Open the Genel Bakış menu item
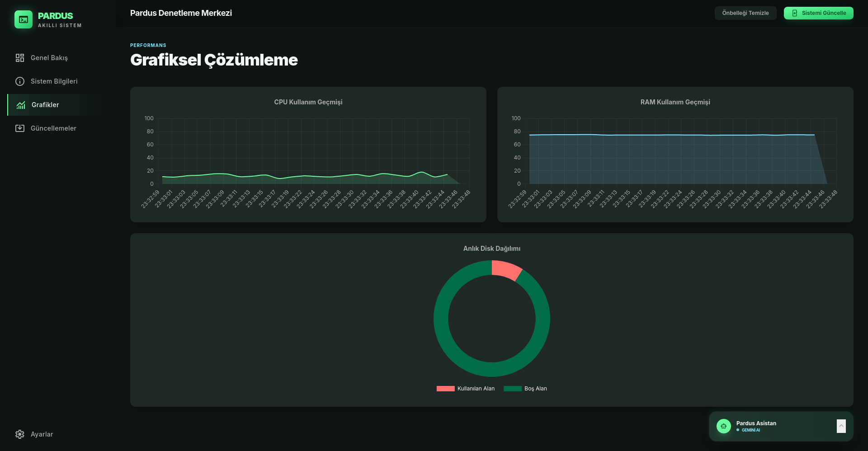The width and height of the screenshot is (868, 451). coord(49,58)
